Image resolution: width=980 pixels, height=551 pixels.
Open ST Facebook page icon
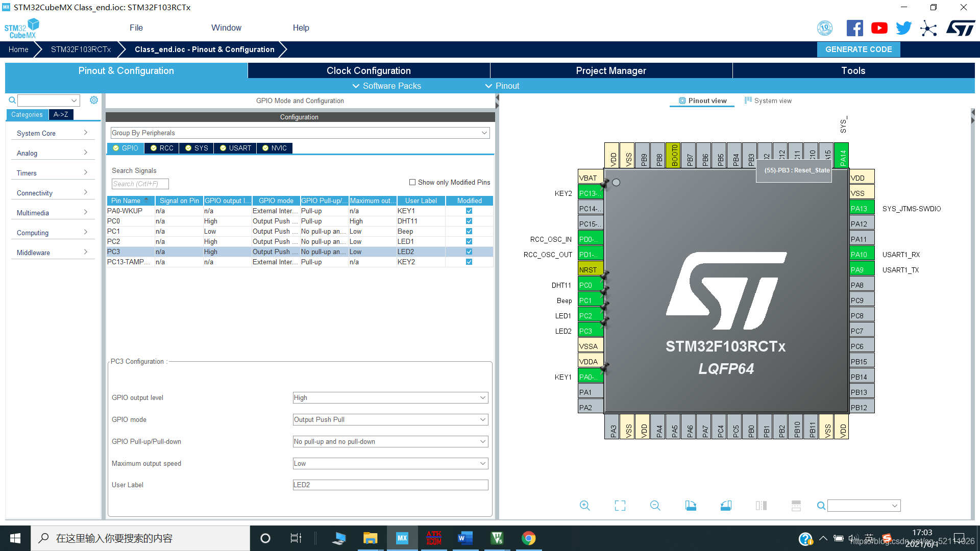[x=854, y=28]
